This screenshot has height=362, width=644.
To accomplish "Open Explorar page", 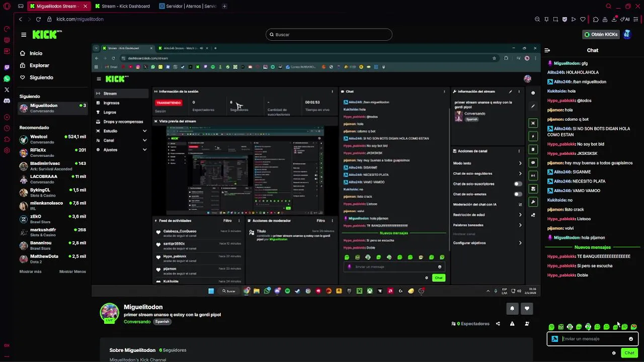I will [x=39, y=65].
